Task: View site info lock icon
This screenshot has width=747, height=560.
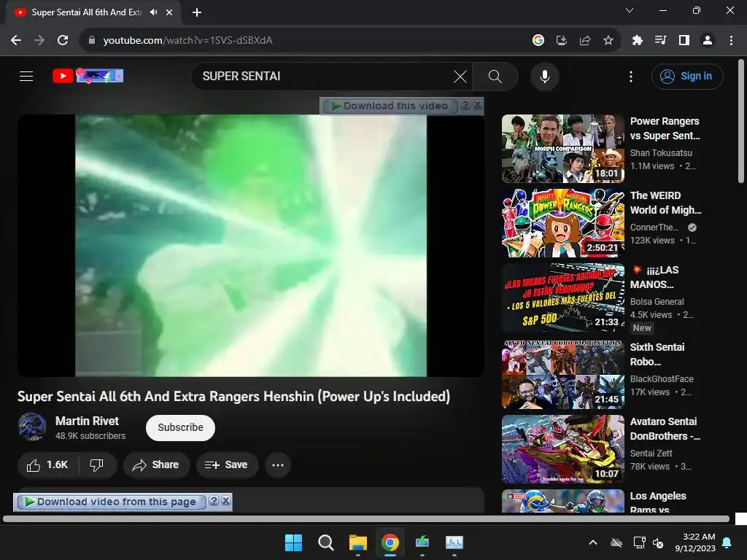Action: 92,41
